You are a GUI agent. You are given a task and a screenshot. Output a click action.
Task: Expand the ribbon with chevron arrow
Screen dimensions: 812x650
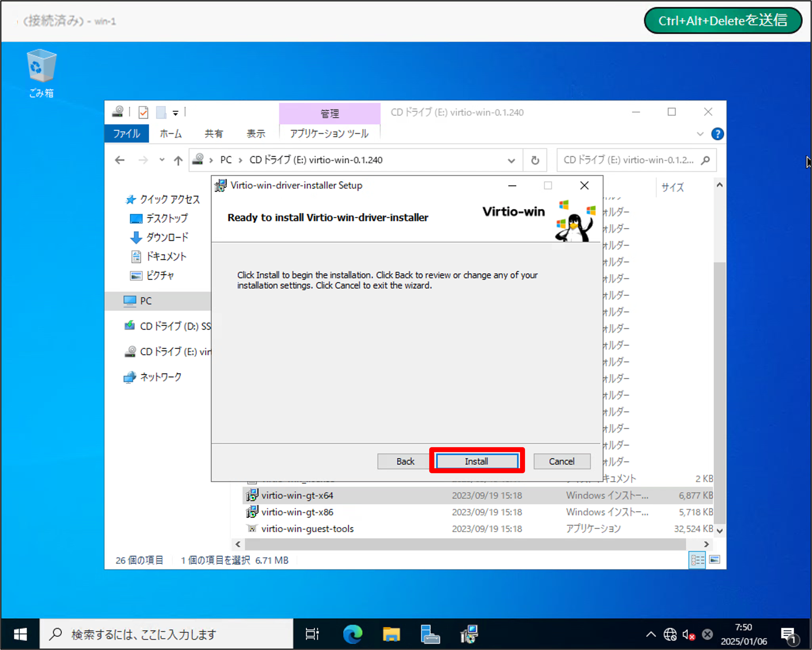click(700, 134)
